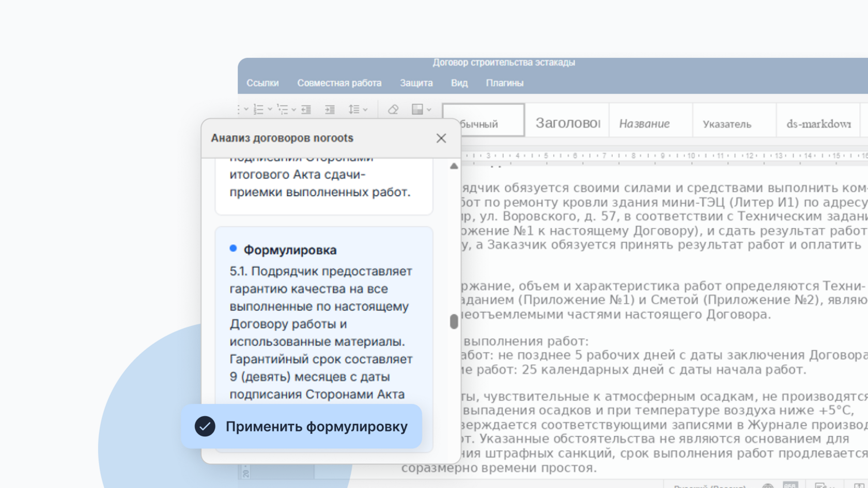The width and height of the screenshot is (868, 488).
Task: Click the line spacing icon
Action: click(354, 109)
